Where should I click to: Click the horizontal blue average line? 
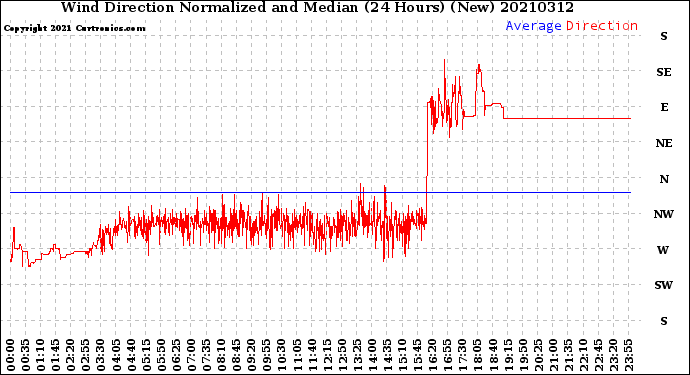320,192
